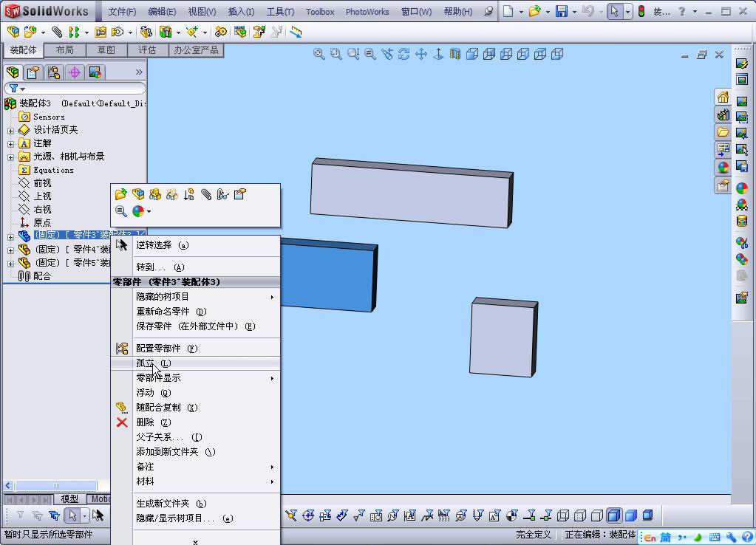Choose 父子关系... in the context menu
756x545 pixels.
pos(195,437)
